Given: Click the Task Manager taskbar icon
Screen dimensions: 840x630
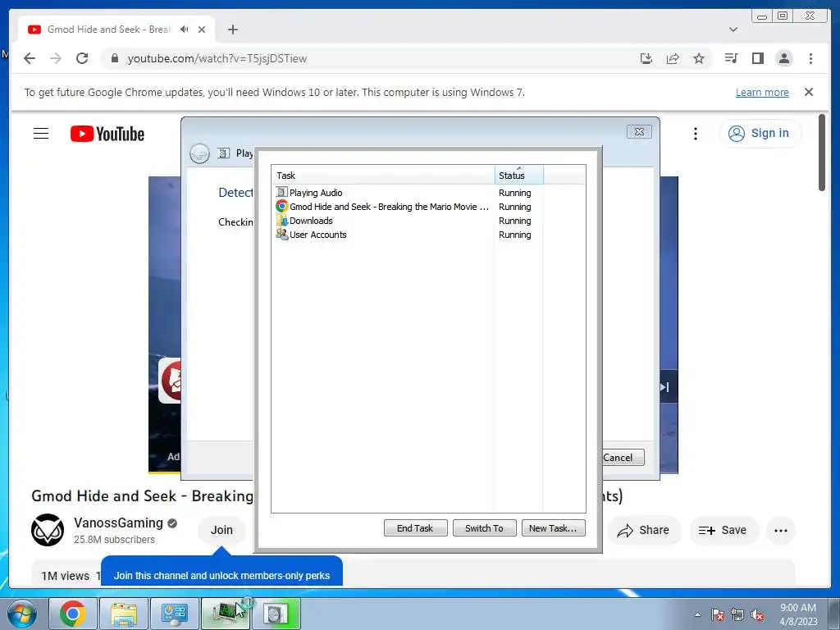Looking at the screenshot, I should click(225, 614).
